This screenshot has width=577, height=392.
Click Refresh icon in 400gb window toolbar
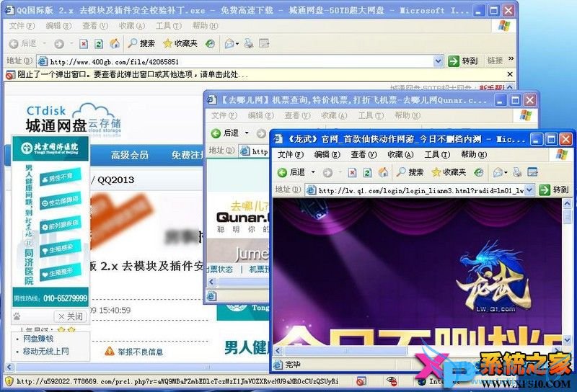pyautogui.click(x=99, y=44)
